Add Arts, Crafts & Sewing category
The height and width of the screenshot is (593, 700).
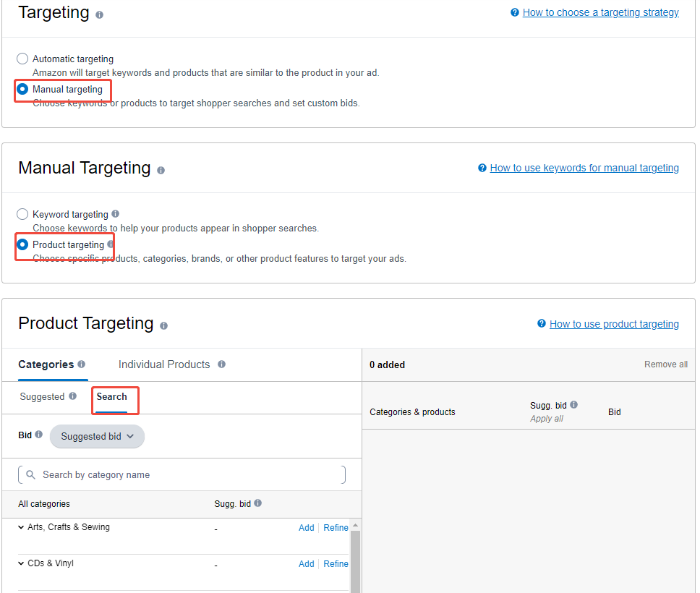[x=306, y=528]
